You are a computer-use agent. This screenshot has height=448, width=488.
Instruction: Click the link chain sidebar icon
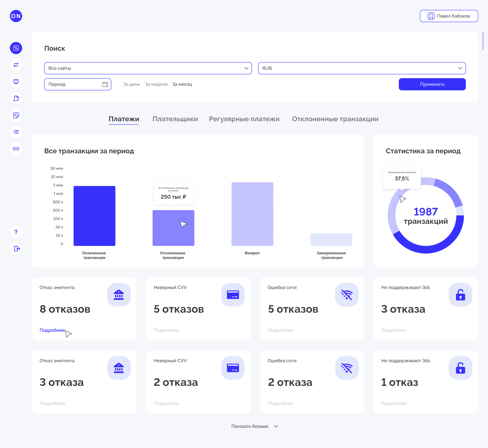coord(16,149)
